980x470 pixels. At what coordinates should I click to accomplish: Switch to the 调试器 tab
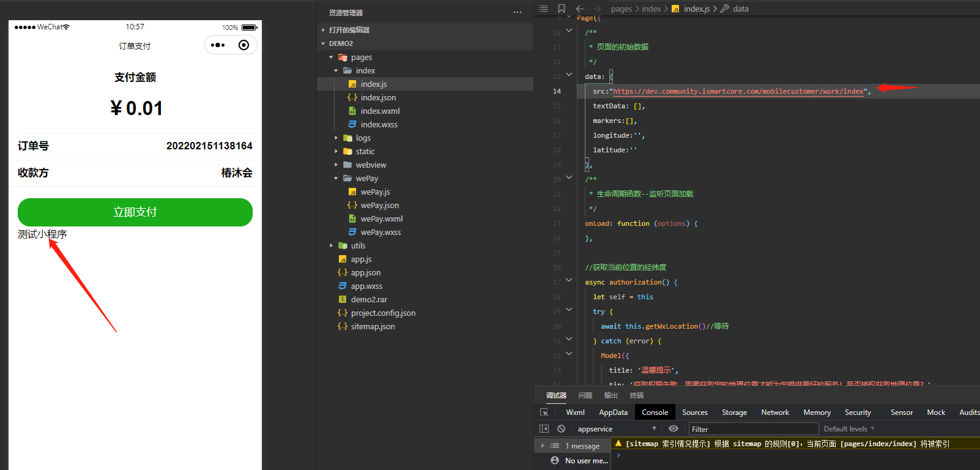pyautogui.click(x=556, y=395)
